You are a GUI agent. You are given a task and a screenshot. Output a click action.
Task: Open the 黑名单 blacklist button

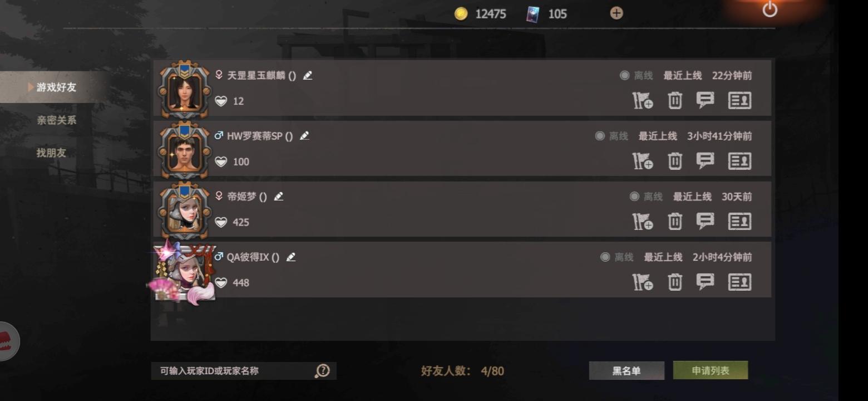pos(627,371)
